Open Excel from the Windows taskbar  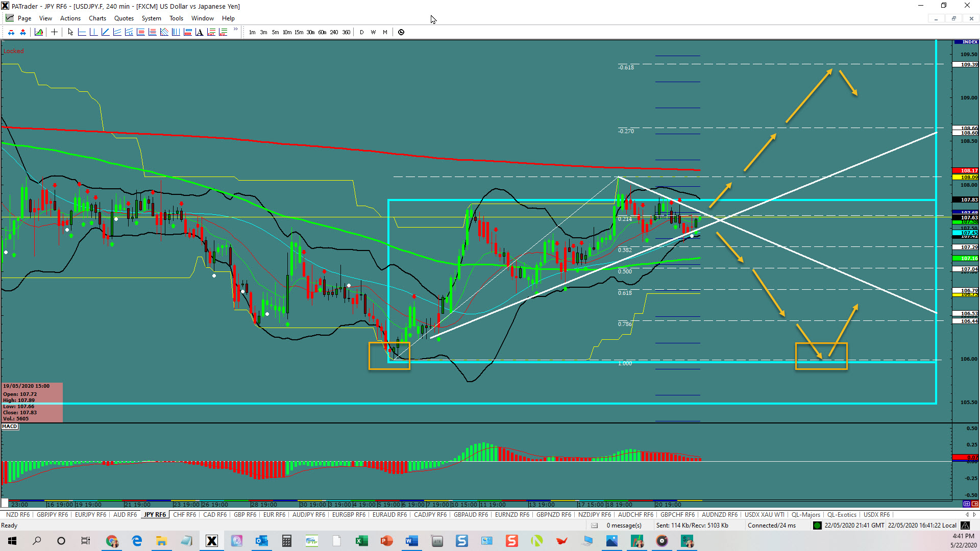tap(362, 541)
